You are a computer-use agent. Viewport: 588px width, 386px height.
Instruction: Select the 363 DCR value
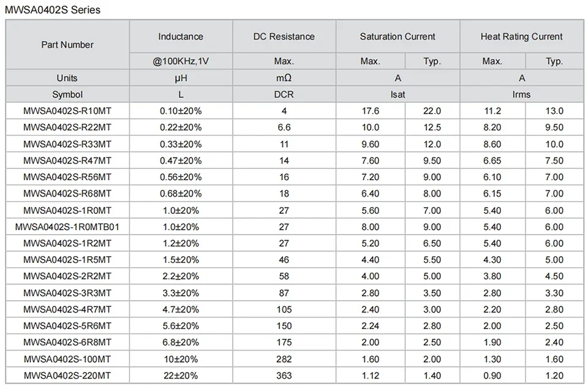coord(284,376)
